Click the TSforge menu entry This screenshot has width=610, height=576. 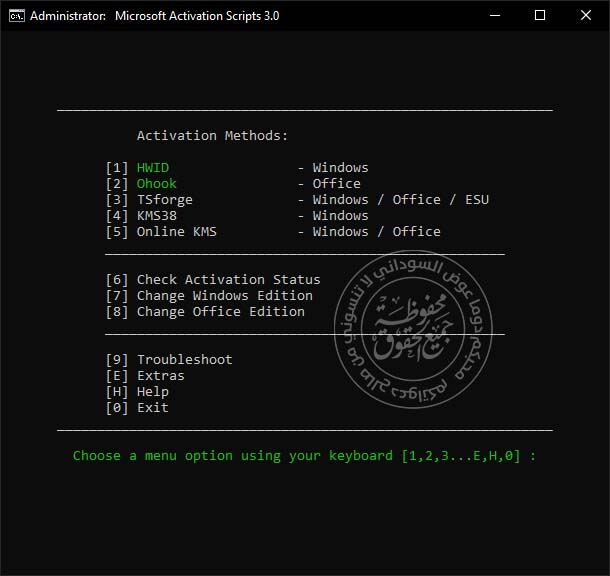point(165,200)
